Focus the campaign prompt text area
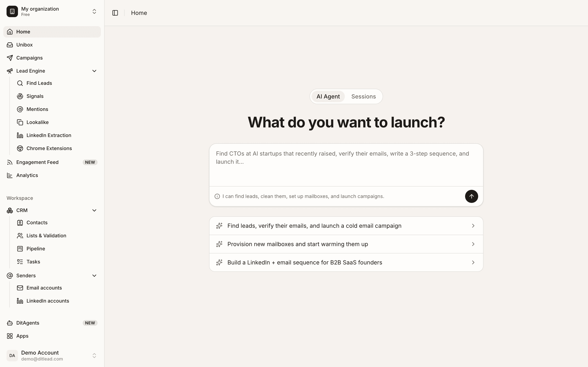Screen dimensions: 588x367 pos(346,165)
